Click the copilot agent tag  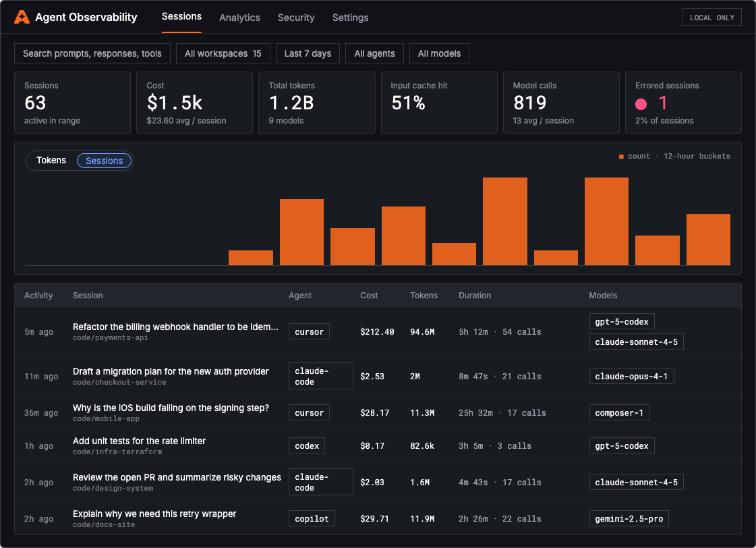(x=312, y=518)
